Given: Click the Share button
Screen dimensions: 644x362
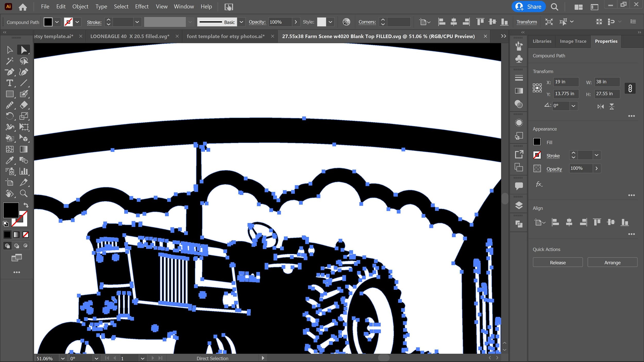Looking at the screenshot, I should (x=528, y=7).
